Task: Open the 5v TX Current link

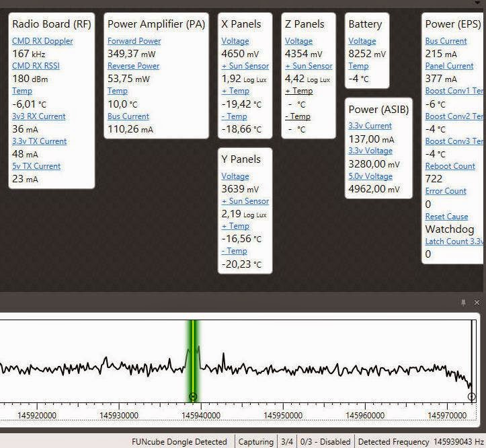Action: click(36, 166)
